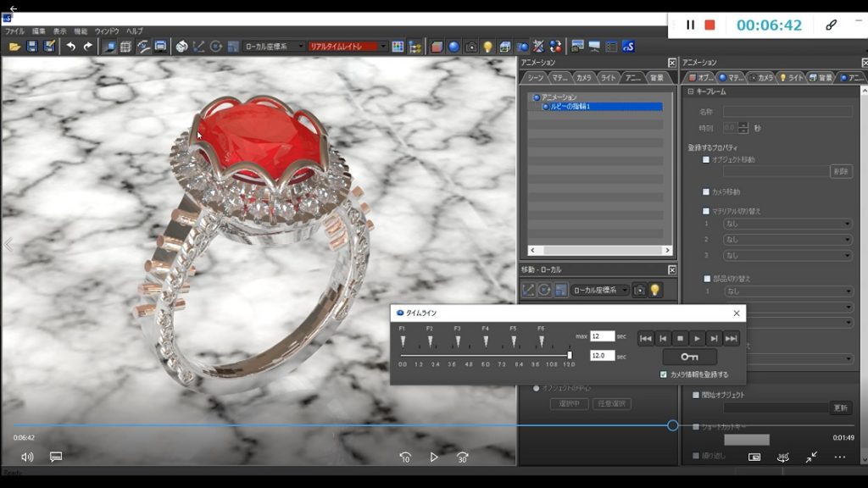This screenshot has width=868, height=488.
Task: Jump to the timeline's first frame
Action: tap(646, 338)
